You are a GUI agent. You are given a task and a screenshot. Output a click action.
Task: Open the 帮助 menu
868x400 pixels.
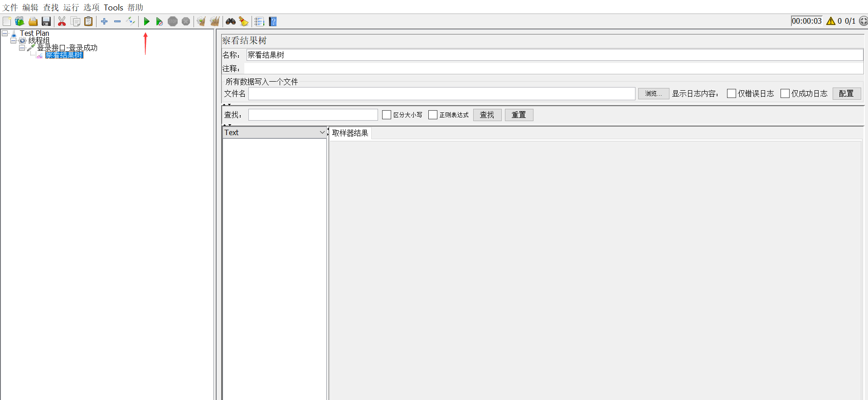click(135, 8)
